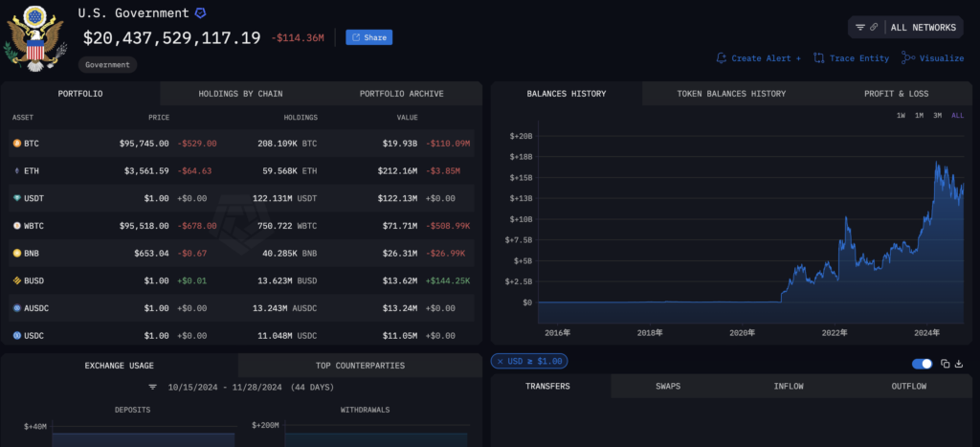Click the filter icon beside All Networks
Screen dimensions: 980x447
pos(860,27)
